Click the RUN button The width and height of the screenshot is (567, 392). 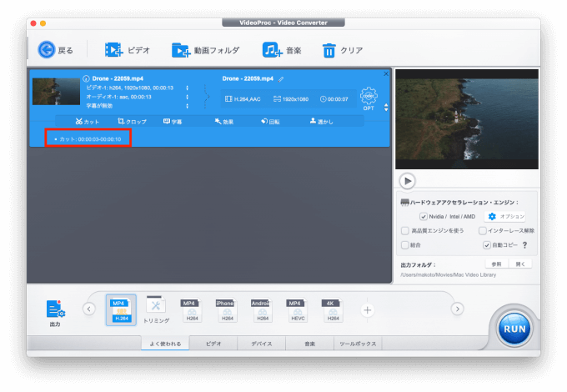coord(514,329)
